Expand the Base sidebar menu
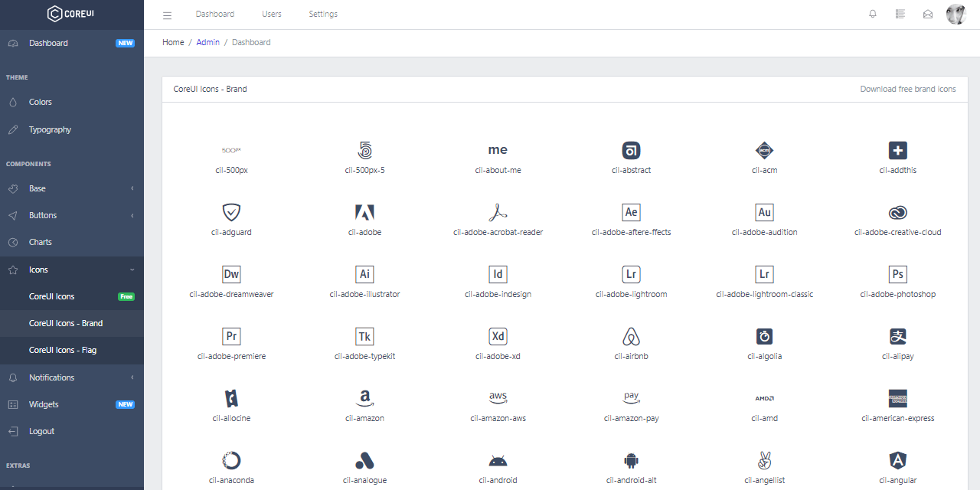Screen dimensions: 980x490 point(72,188)
